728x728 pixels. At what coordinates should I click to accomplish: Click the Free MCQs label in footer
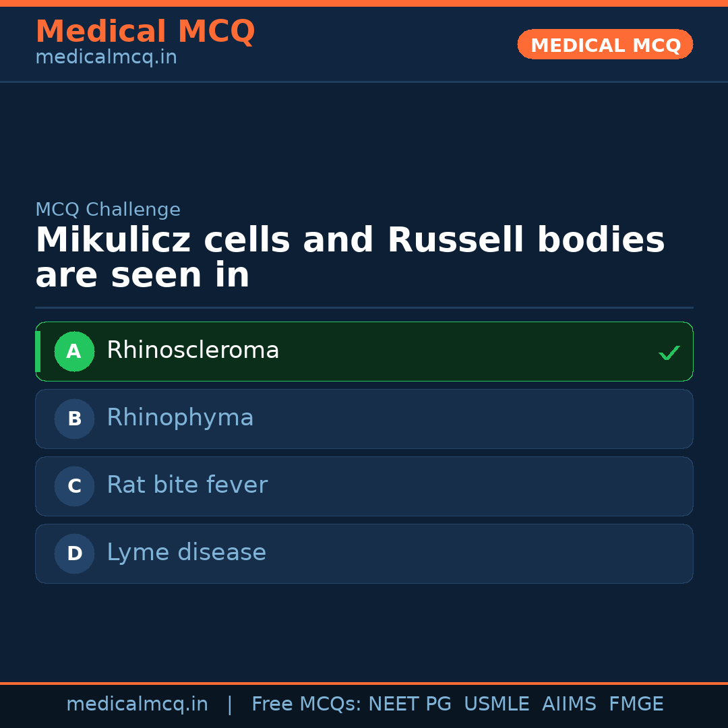306,704
